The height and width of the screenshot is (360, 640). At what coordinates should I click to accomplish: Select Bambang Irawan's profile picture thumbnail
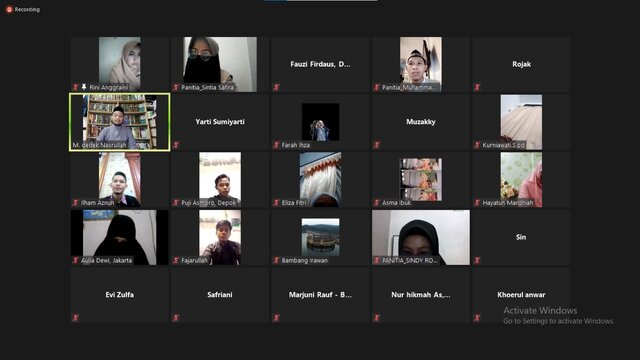pyautogui.click(x=320, y=237)
